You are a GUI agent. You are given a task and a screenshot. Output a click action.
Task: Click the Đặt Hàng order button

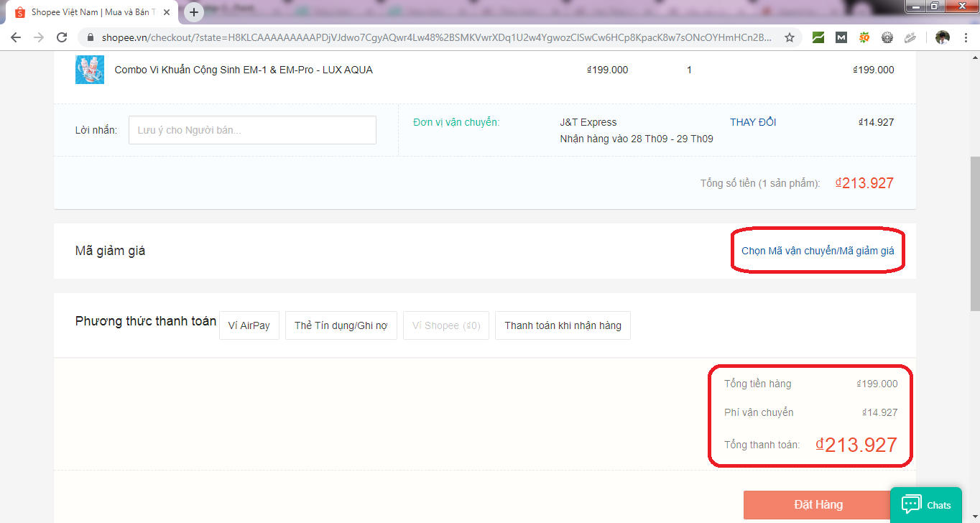pyautogui.click(x=818, y=504)
